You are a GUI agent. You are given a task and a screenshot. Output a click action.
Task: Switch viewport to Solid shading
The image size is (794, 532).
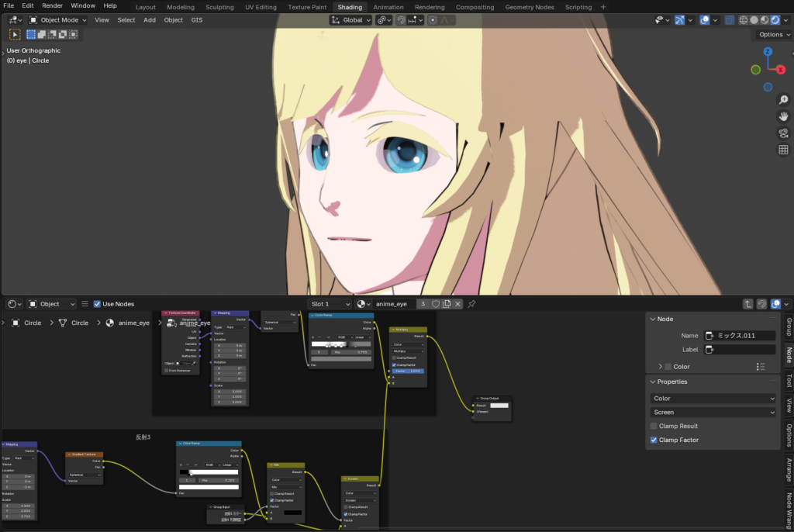tap(754, 20)
